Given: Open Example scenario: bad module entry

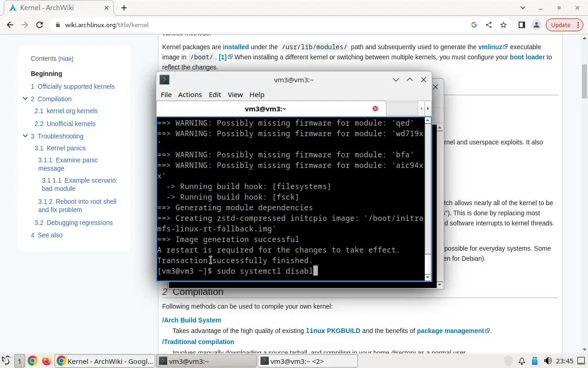Looking at the screenshot, I should tap(79, 184).
